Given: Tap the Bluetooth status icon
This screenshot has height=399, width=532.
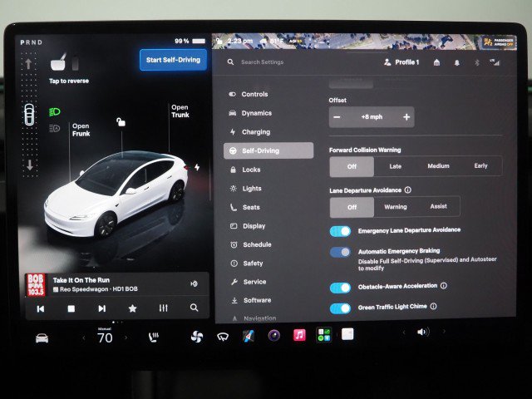Looking at the screenshot, I should [x=476, y=63].
